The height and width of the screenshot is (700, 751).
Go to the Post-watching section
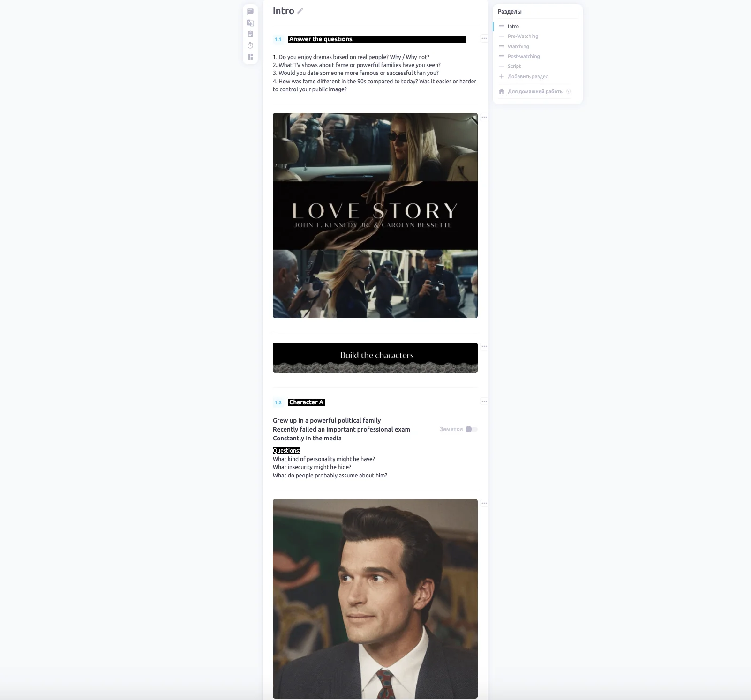pyautogui.click(x=524, y=56)
